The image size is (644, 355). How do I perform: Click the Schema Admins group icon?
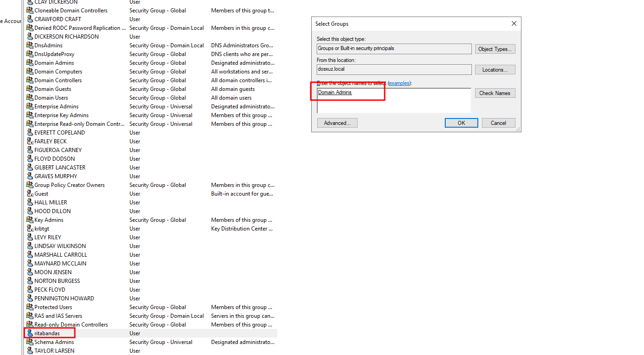click(x=30, y=342)
